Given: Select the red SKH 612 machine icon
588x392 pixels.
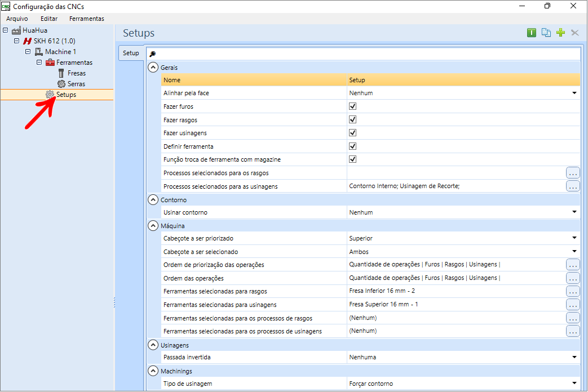Looking at the screenshot, I should coord(28,41).
